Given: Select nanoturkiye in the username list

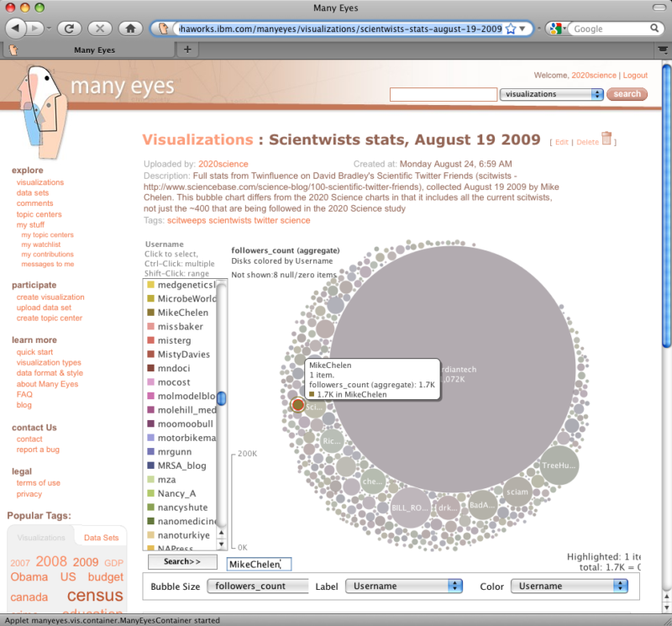Looking at the screenshot, I should [180, 535].
